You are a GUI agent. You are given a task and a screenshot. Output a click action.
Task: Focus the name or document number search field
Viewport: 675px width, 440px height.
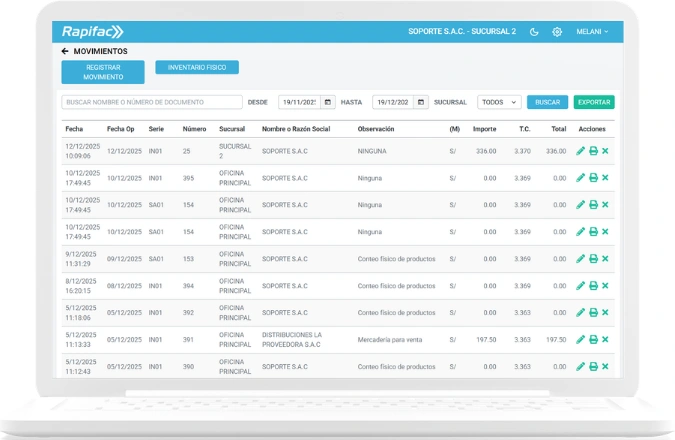(x=152, y=102)
